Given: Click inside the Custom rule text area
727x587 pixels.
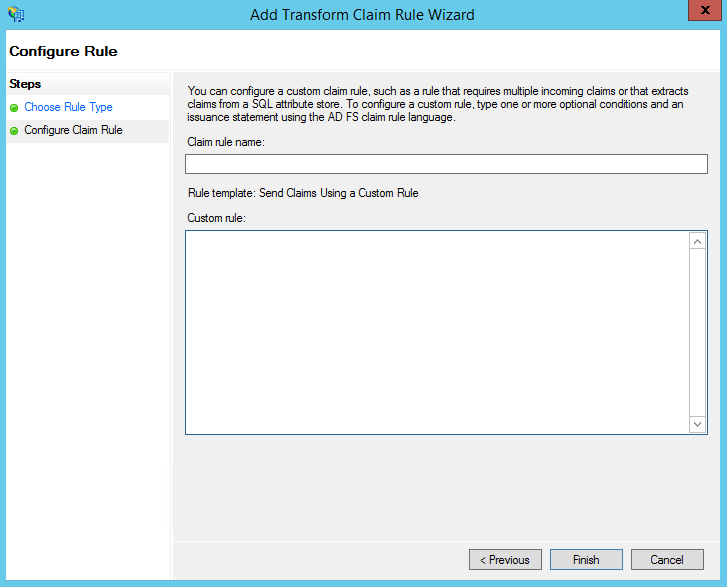Looking at the screenshot, I should pos(436,332).
